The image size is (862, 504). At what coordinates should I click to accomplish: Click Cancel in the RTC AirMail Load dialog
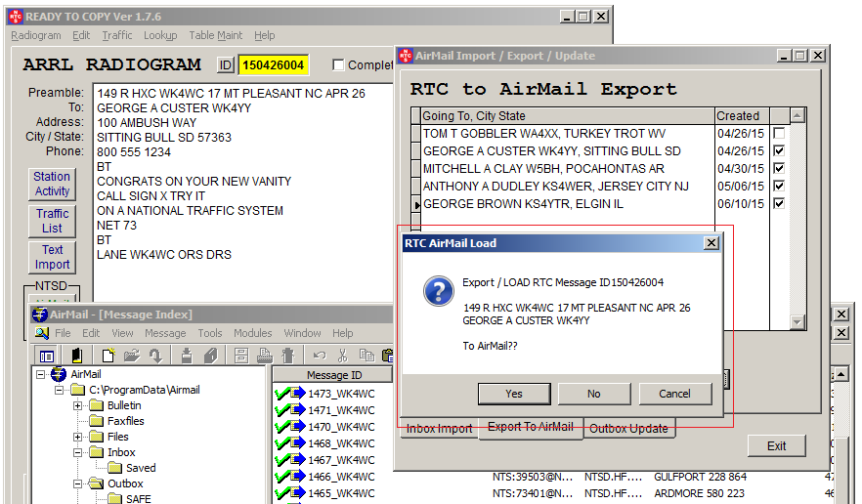click(x=675, y=394)
